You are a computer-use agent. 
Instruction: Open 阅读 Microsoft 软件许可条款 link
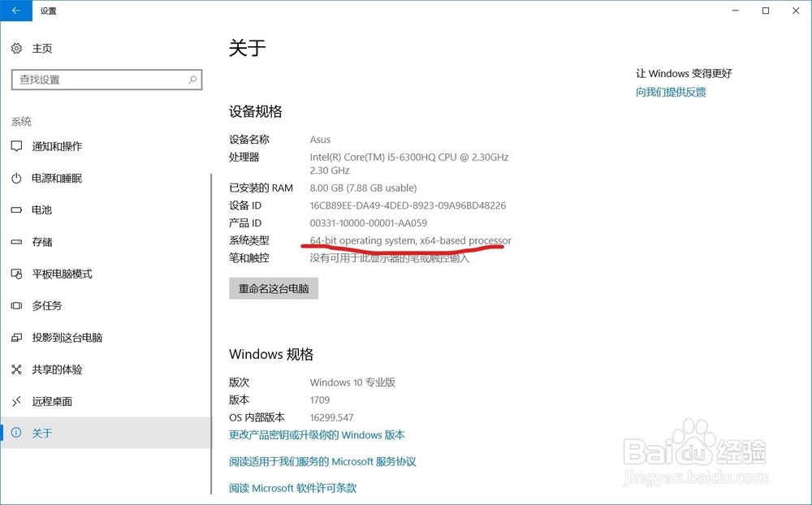point(292,488)
